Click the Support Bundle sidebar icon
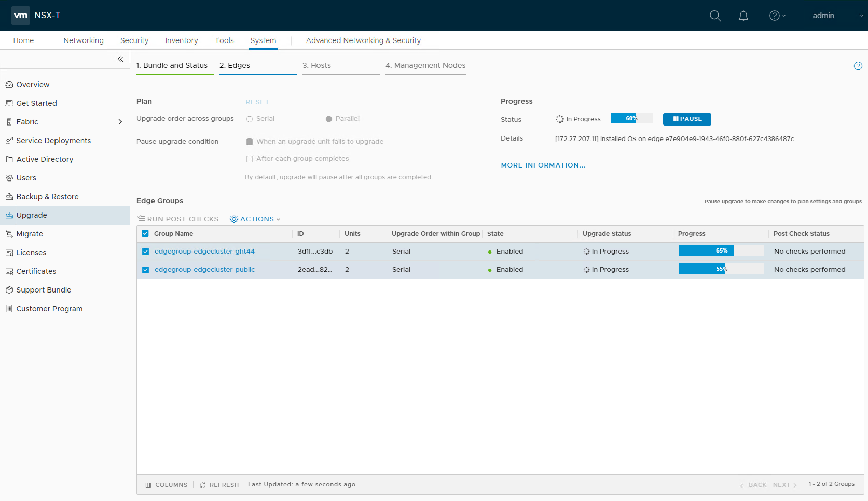 pyautogui.click(x=9, y=290)
